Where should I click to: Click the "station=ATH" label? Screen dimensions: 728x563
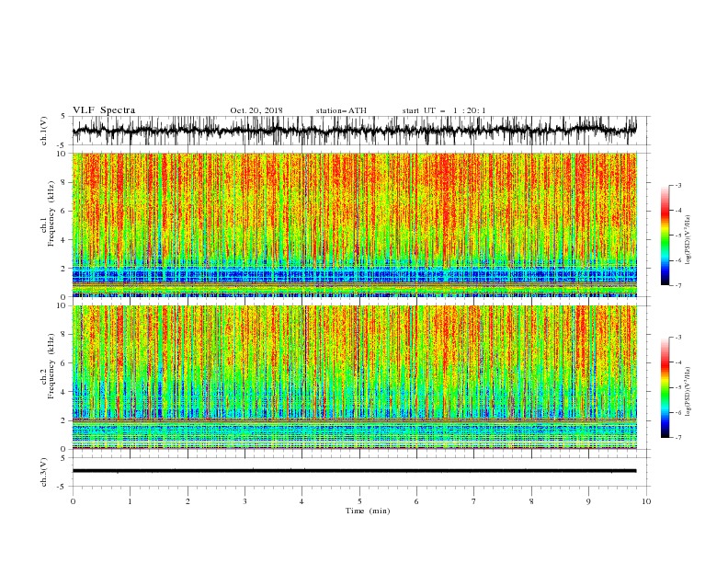click(341, 110)
